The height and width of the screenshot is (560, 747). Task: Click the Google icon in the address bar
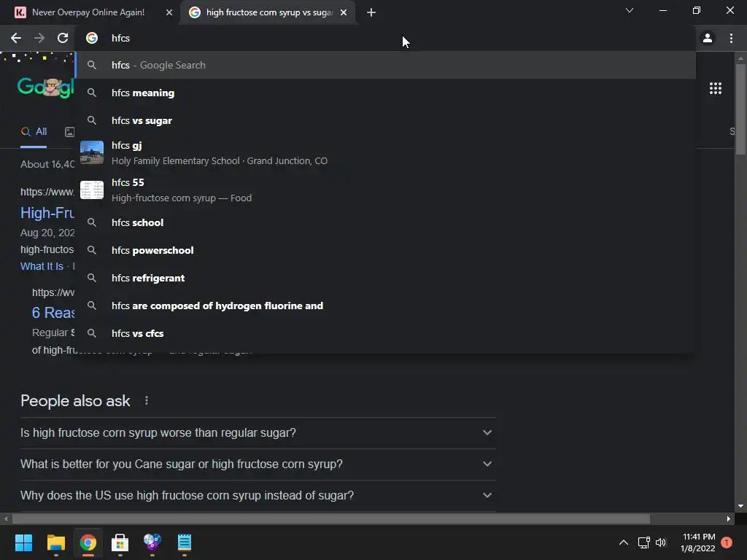[x=92, y=38]
